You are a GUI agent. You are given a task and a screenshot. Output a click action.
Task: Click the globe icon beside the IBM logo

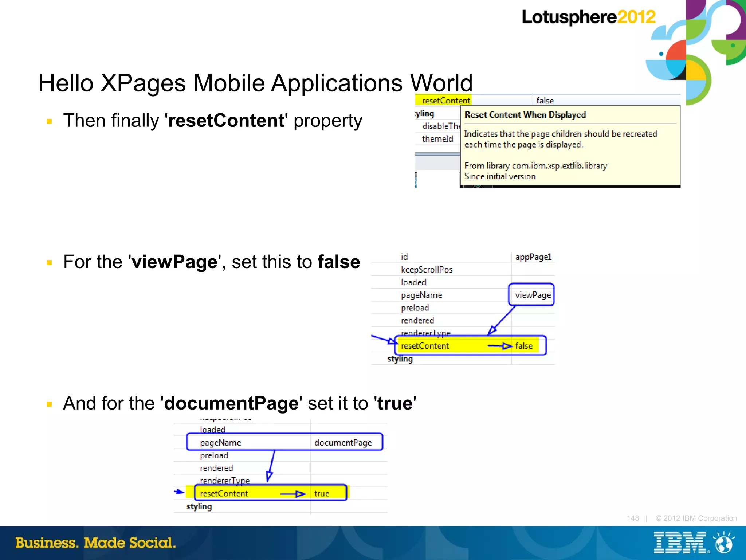pos(724,543)
